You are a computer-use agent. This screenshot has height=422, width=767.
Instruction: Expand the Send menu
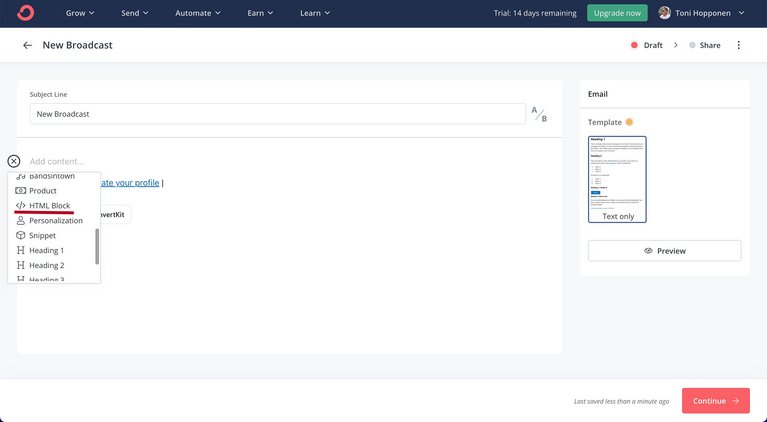coord(135,13)
